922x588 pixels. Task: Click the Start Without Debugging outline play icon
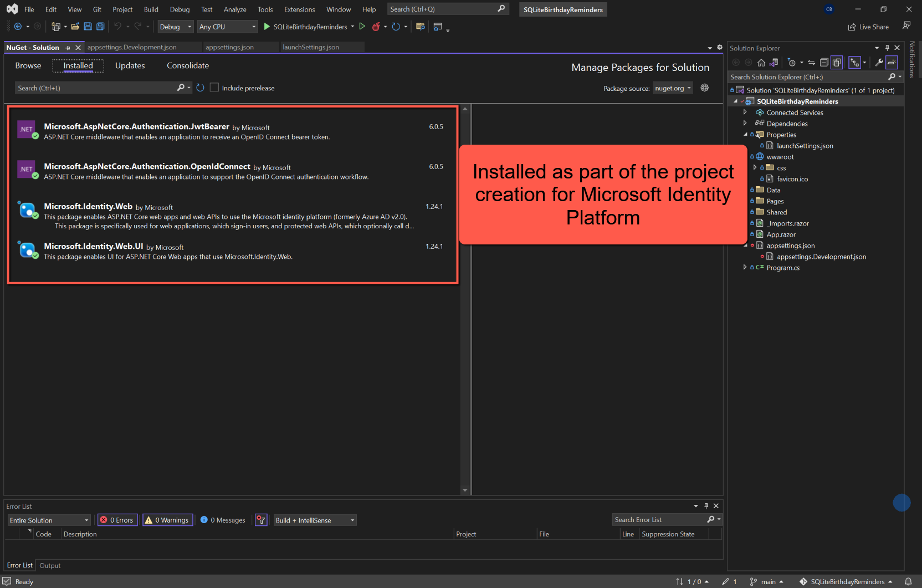(x=362, y=27)
